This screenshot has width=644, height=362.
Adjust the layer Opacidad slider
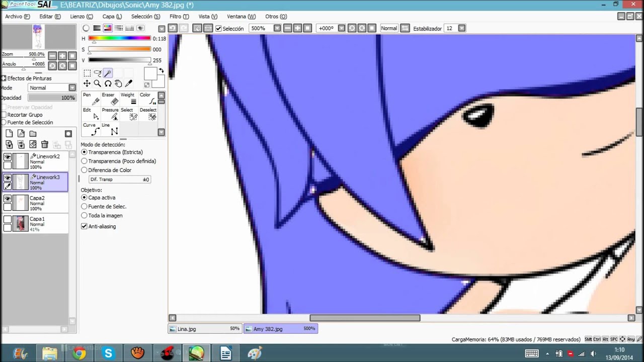52,98
